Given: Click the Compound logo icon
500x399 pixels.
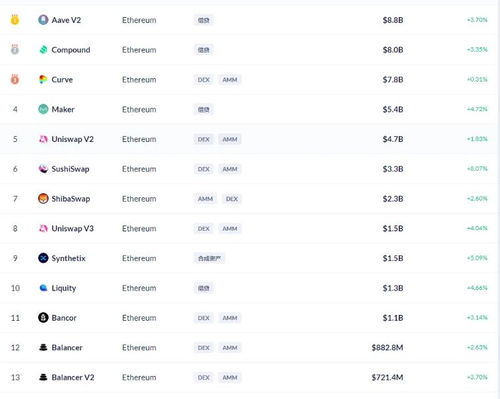Looking at the screenshot, I should (43, 50).
